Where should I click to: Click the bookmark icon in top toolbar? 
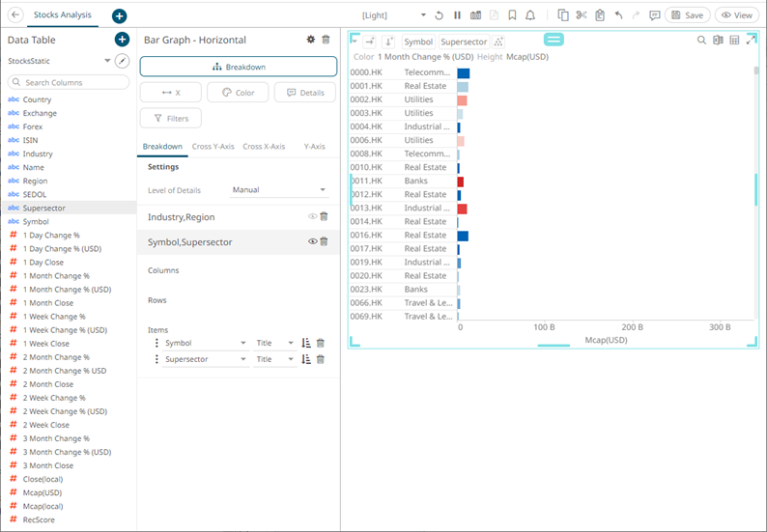(x=512, y=15)
